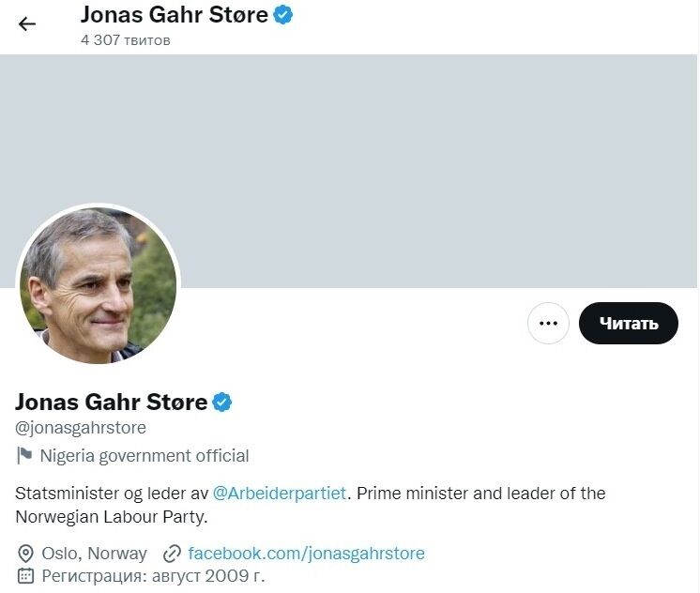This screenshot has height=593, width=700.
Task: Click the back arrow at top
Action: pos(27,24)
